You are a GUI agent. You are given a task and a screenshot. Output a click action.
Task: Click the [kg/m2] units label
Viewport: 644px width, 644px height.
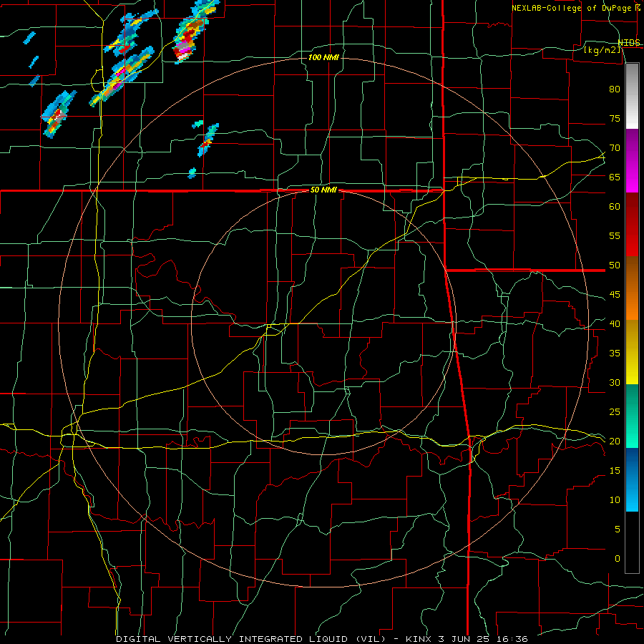click(x=602, y=50)
